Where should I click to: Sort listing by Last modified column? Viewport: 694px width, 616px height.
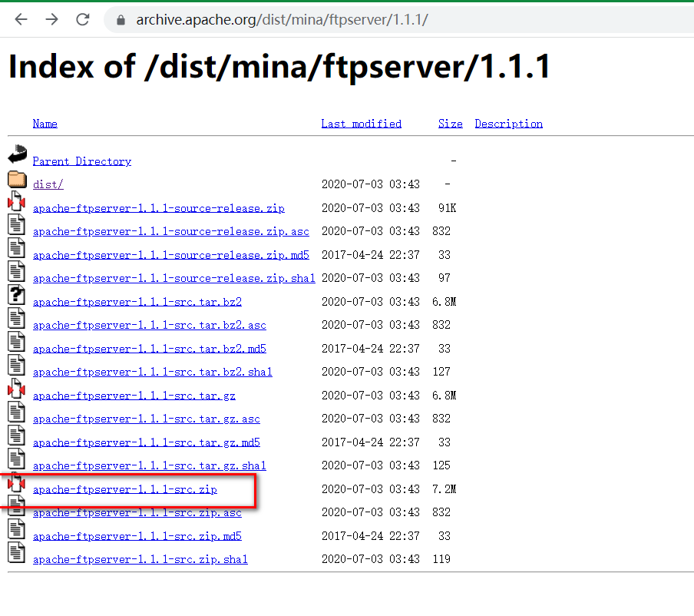click(361, 124)
